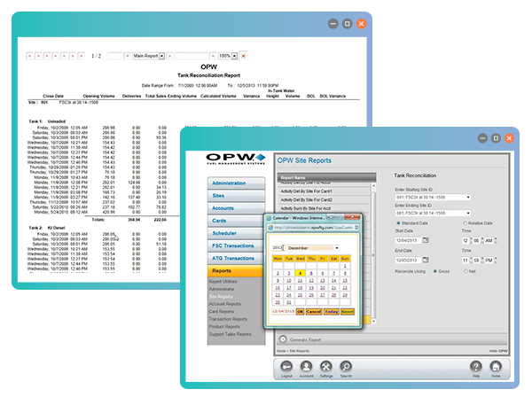Pick December 31 in the calendar
The width and height of the screenshot is (532, 397).
click(x=289, y=302)
